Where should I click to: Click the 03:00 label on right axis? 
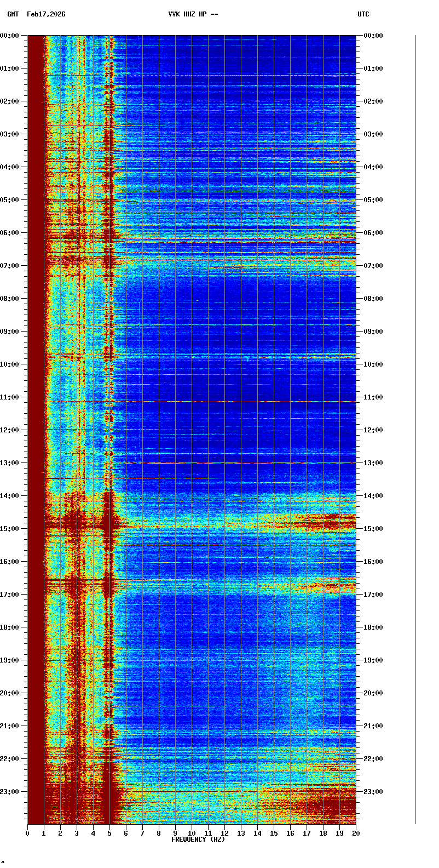point(373,134)
